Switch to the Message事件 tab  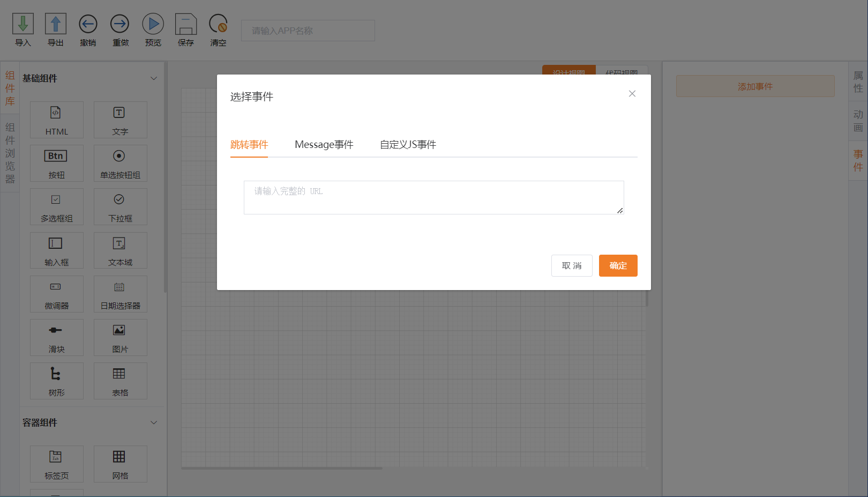tap(324, 145)
